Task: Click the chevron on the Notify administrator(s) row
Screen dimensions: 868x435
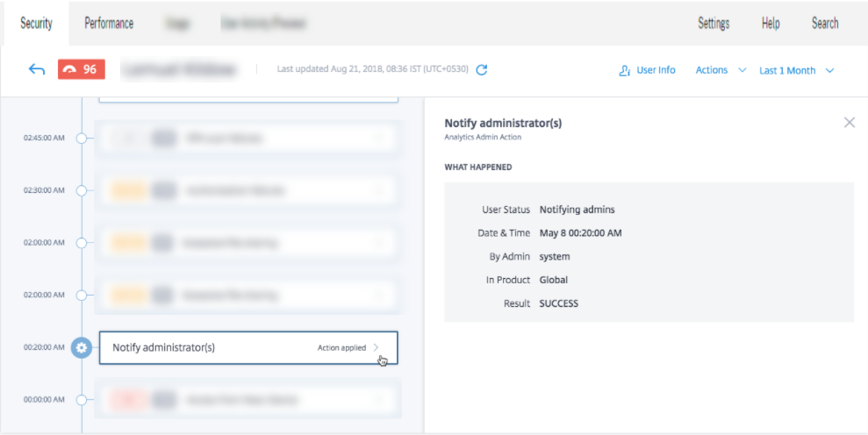Action: [x=377, y=347]
